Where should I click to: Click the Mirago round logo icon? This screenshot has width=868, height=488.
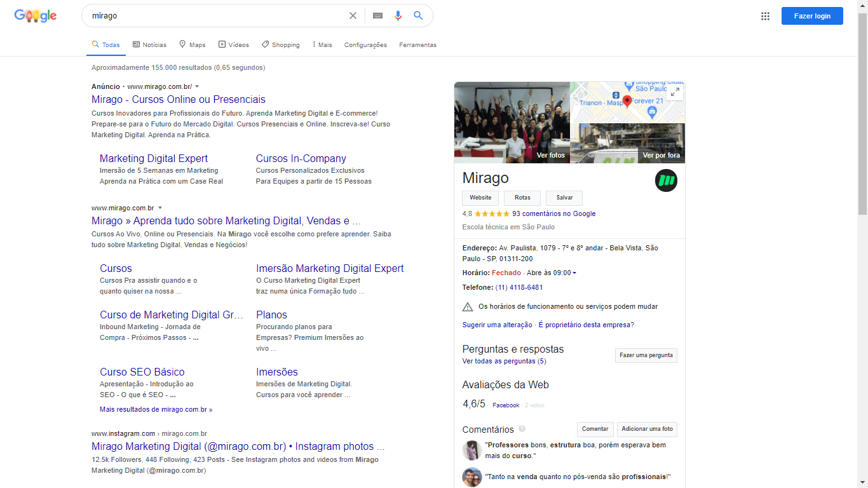point(666,180)
